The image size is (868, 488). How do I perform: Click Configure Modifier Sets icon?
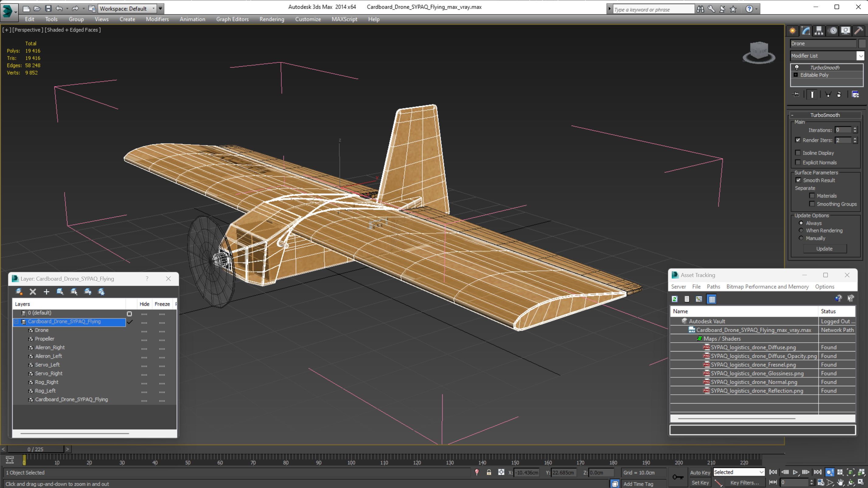855,95
